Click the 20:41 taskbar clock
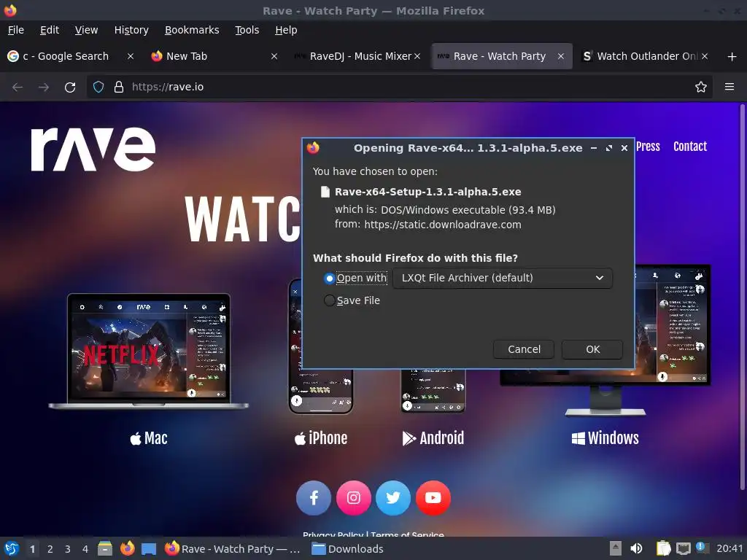The image size is (747, 560). [729, 549]
